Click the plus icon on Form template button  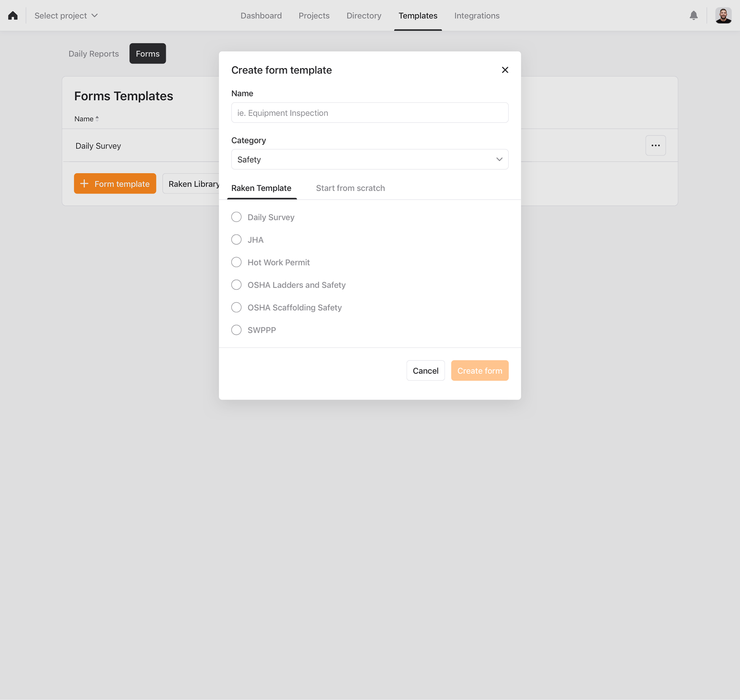[84, 183]
